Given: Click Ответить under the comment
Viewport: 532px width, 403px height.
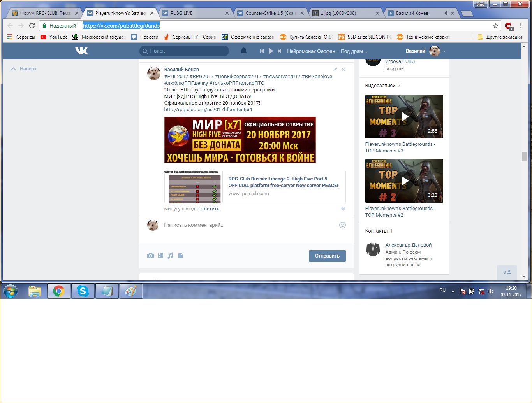Looking at the screenshot, I should tap(209, 209).
